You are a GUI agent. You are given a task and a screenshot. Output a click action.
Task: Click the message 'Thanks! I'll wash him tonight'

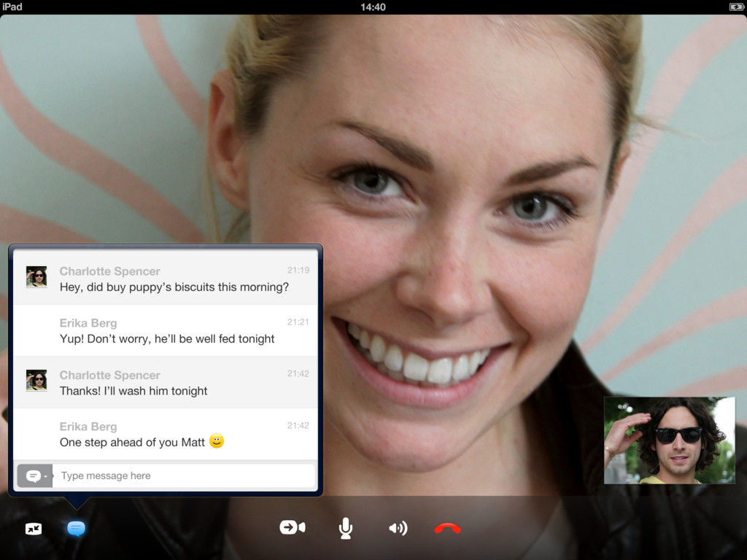click(x=133, y=391)
